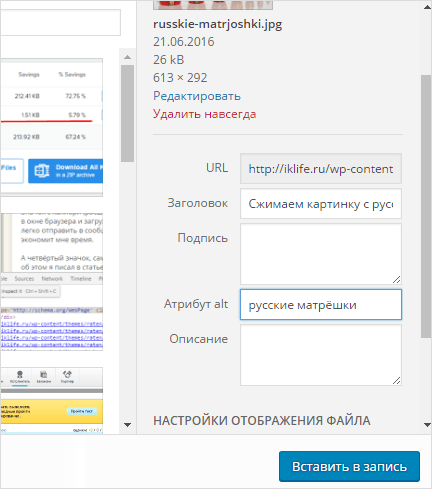The width and height of the screenshot is (432, 489).
Task: Click media library scrollbar up arrow
Action: pyautogui.click(x=127, y=57)
